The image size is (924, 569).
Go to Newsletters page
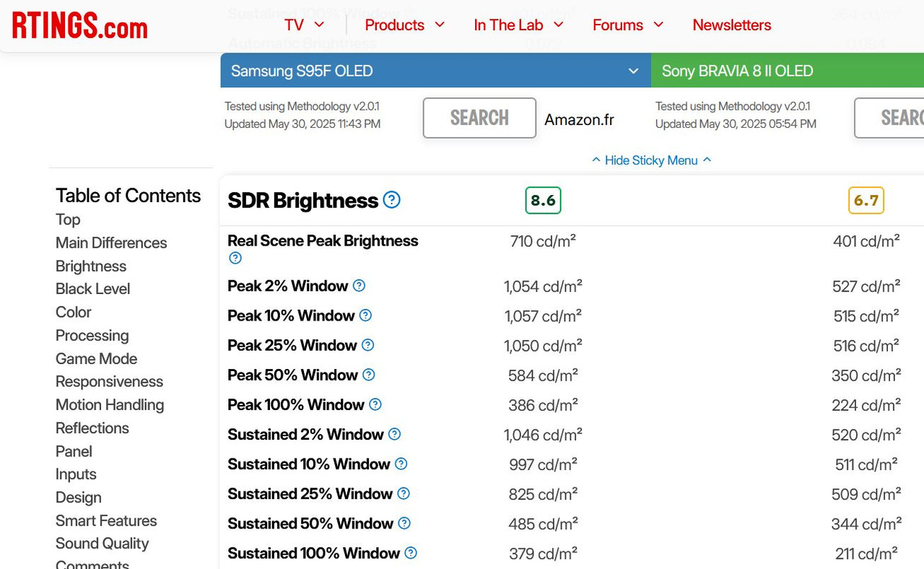coord(732,25)
